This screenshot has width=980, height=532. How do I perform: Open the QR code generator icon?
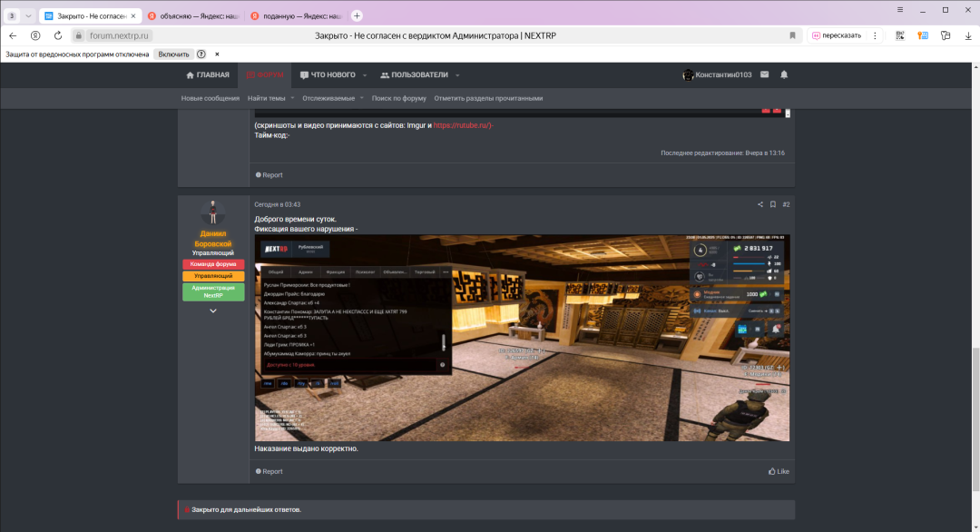(x=900, y=35)
